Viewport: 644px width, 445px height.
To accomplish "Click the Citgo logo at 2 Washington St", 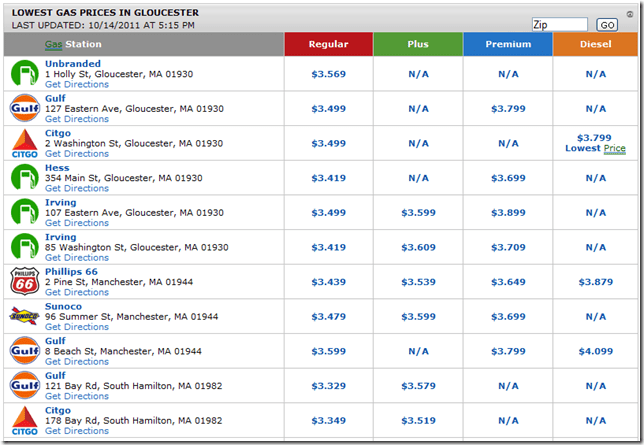I will click(24, 143).
